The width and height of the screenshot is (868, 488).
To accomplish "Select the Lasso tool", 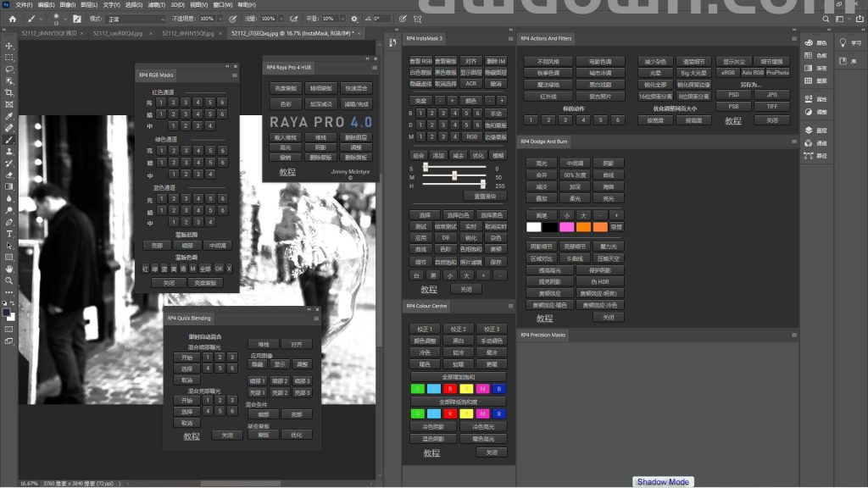I will pos(9,69).
